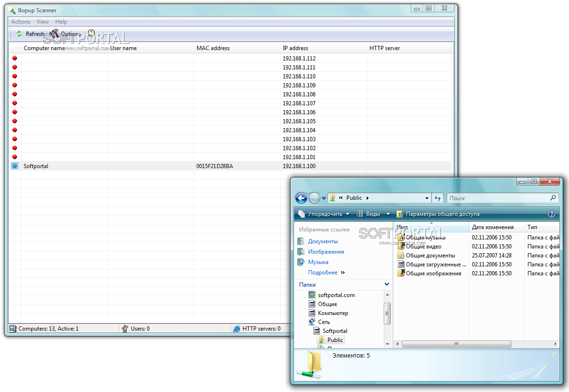This screenshot has height=392, width=569.
Task: Open the Виды dropdown arrow
Action: (x=388, y=214)
